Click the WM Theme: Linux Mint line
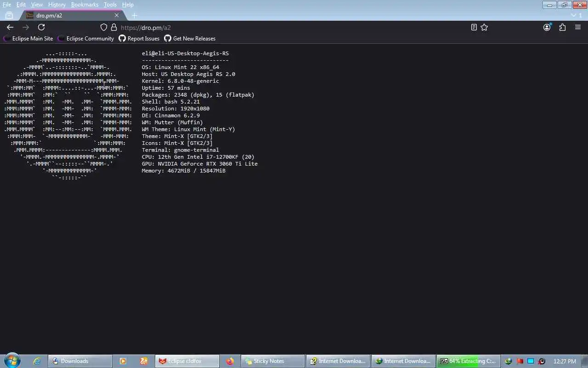The width and height of the screenshot is (588, 368). (188, 129)
